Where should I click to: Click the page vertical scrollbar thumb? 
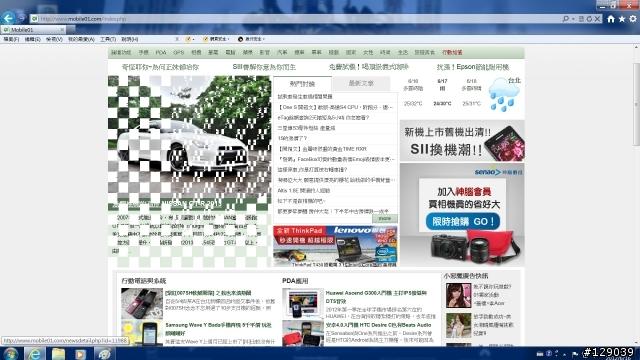[x=636, y=104]
